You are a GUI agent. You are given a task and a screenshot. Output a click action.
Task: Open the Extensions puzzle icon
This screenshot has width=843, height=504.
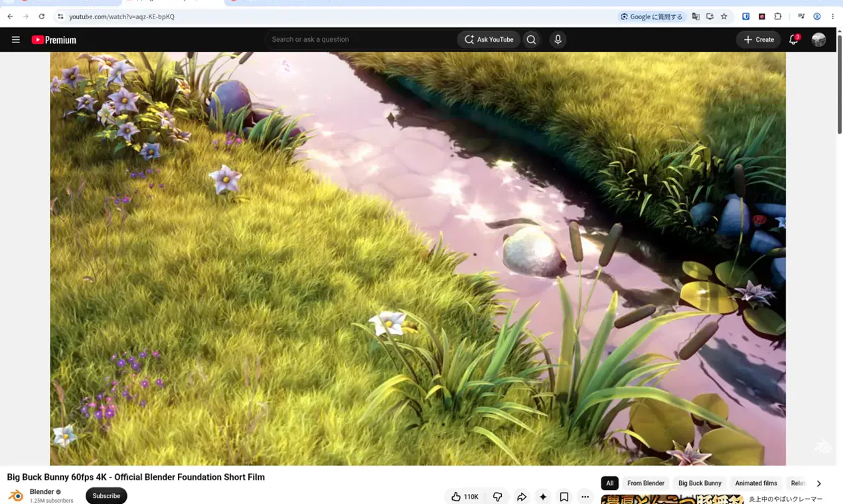778,17
